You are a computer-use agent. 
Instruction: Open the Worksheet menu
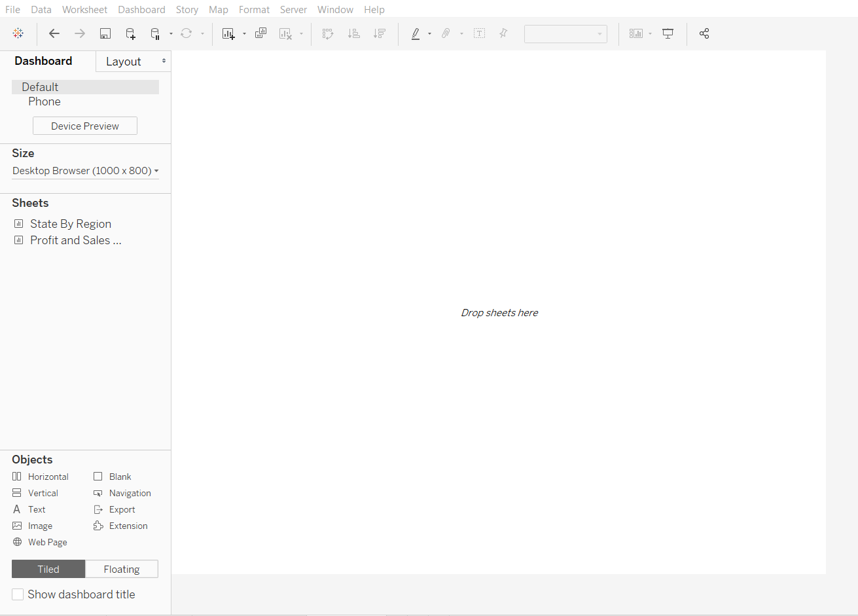tap(84, 10)
